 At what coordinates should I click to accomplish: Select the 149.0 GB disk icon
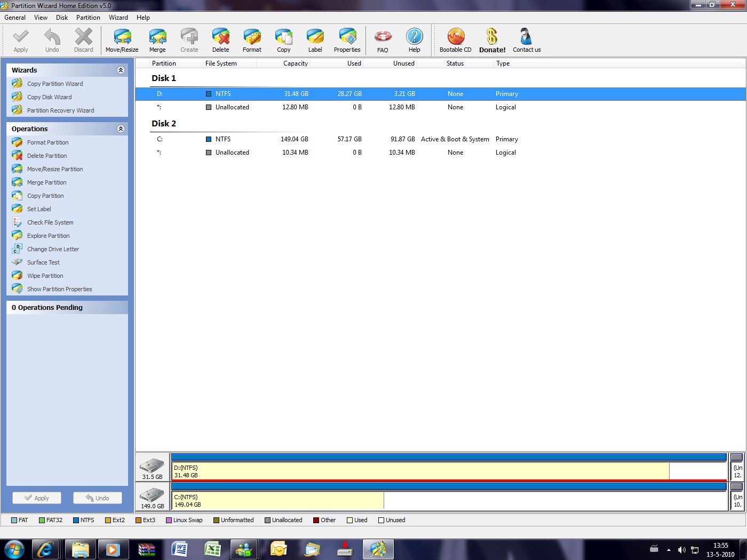(152, 497)
